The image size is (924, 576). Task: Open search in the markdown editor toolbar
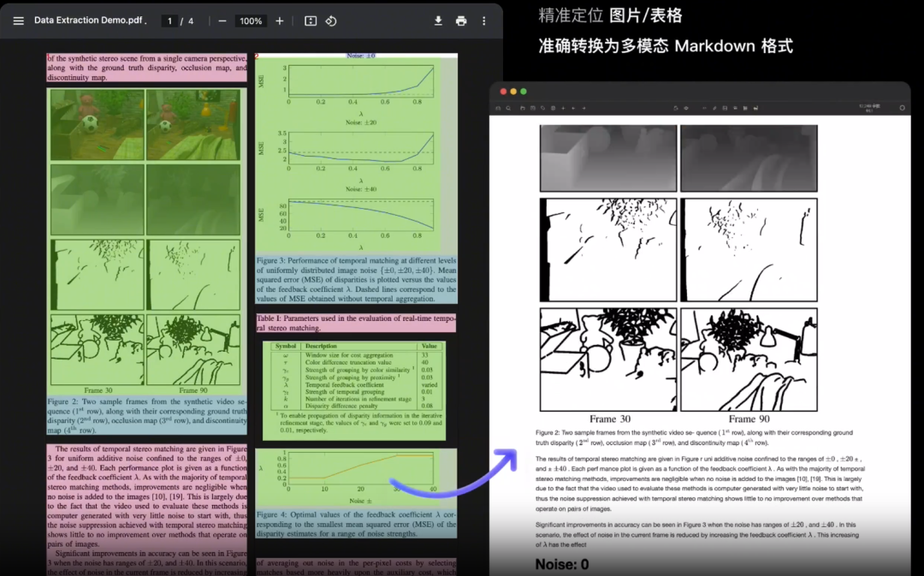click(508, 107)
